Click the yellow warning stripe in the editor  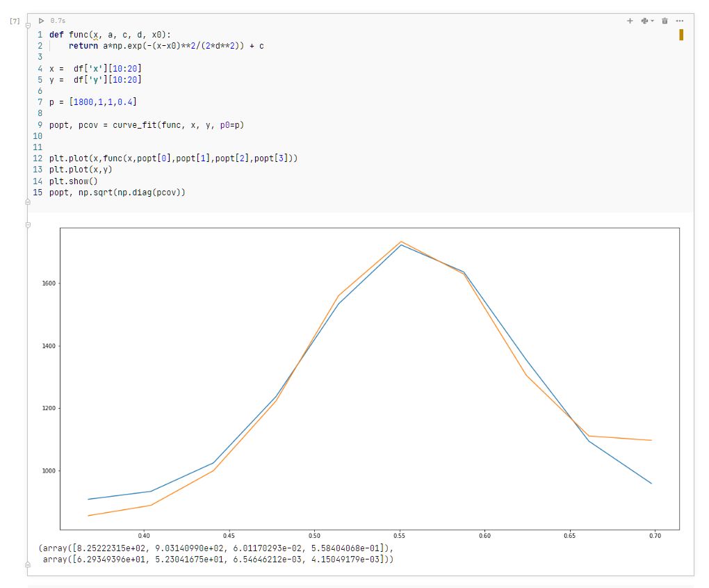click(681, 35)
